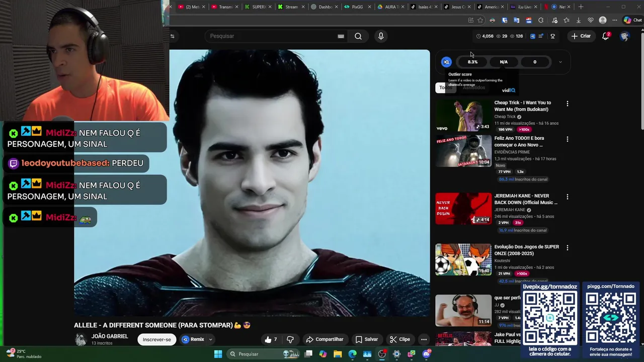Click the Windows taskbar Pesquisar search box

point(264,354)
